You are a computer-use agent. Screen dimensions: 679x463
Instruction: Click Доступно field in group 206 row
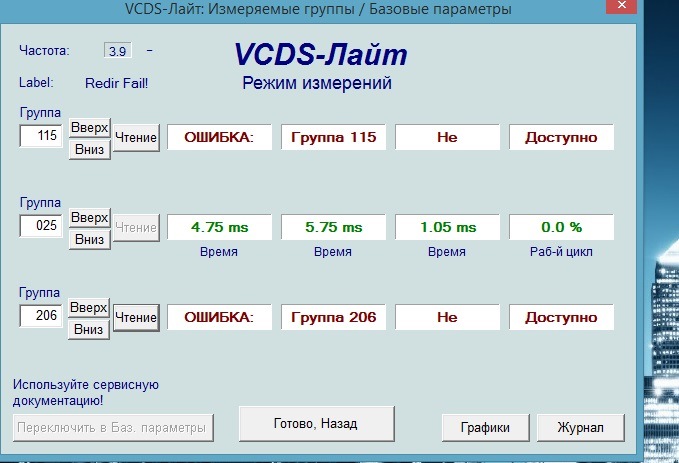(561, 317)
